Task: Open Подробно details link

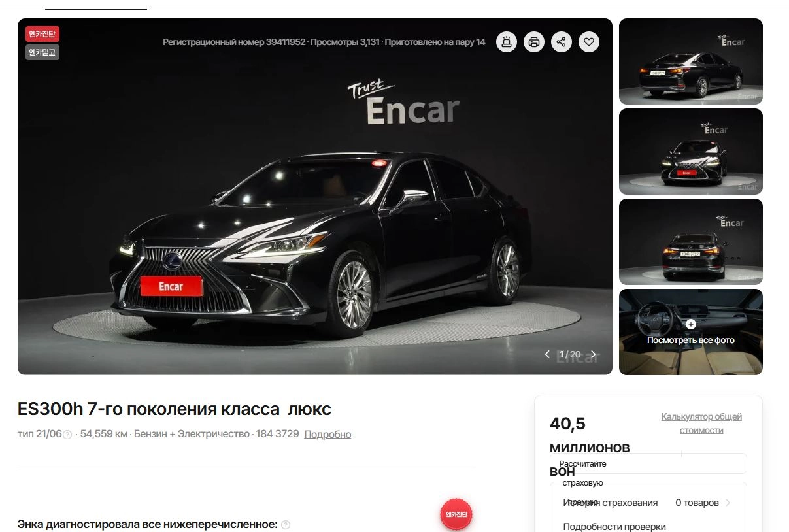Action: (x=327, y=434)
